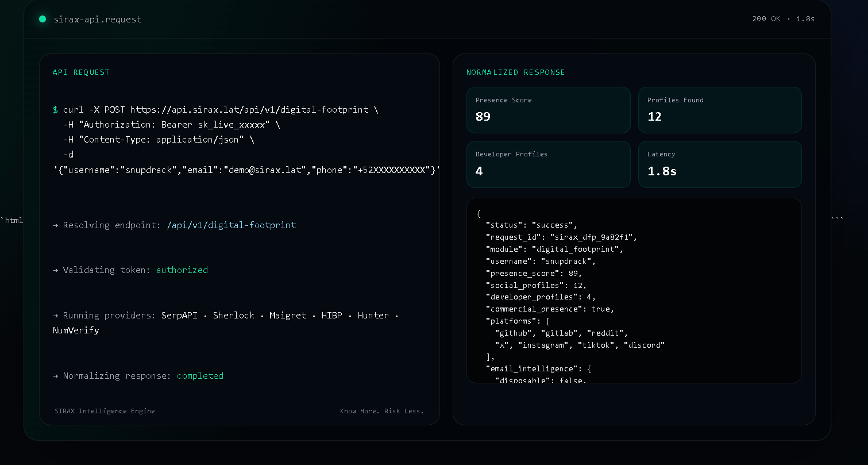This screenshot has height=465, width=868.
Task: Open the Developer Profiles card showing 4
Action: pos(549,164)
